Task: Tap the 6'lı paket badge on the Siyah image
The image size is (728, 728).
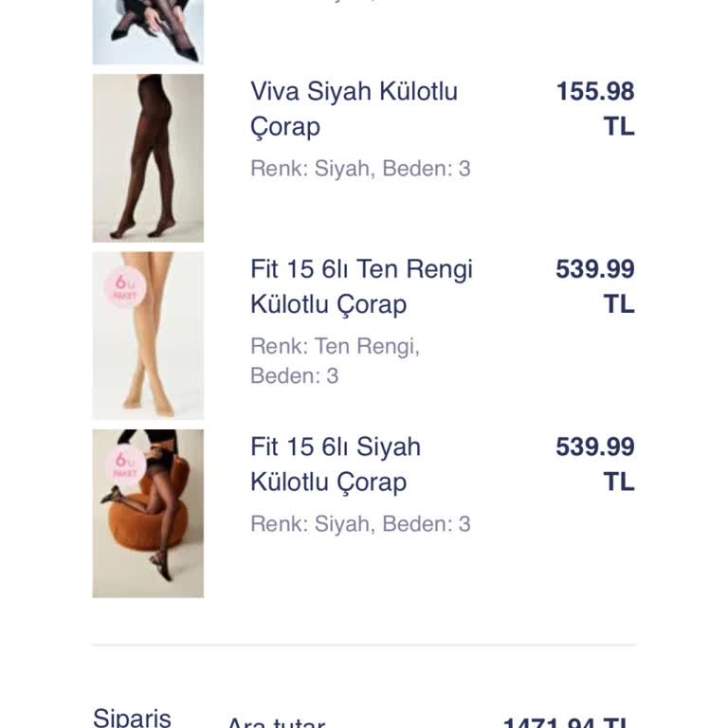Action: pos(125,464)
